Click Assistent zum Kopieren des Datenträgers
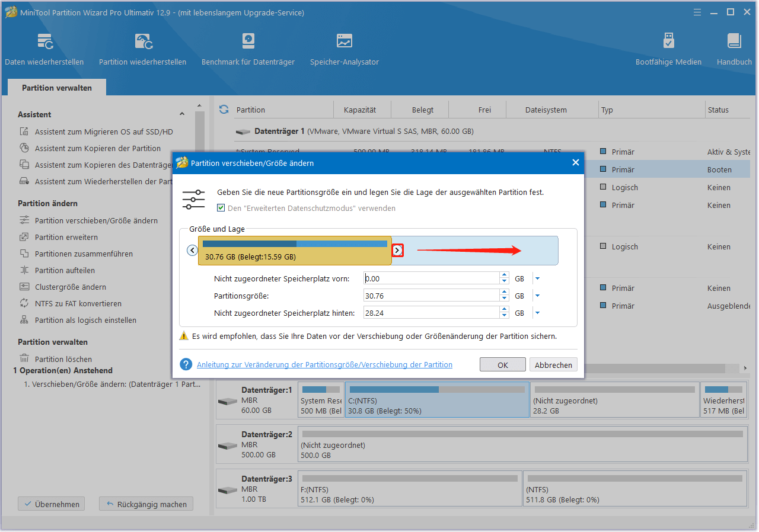This screenshot has width=759, height=532. (x=103, y=165)
